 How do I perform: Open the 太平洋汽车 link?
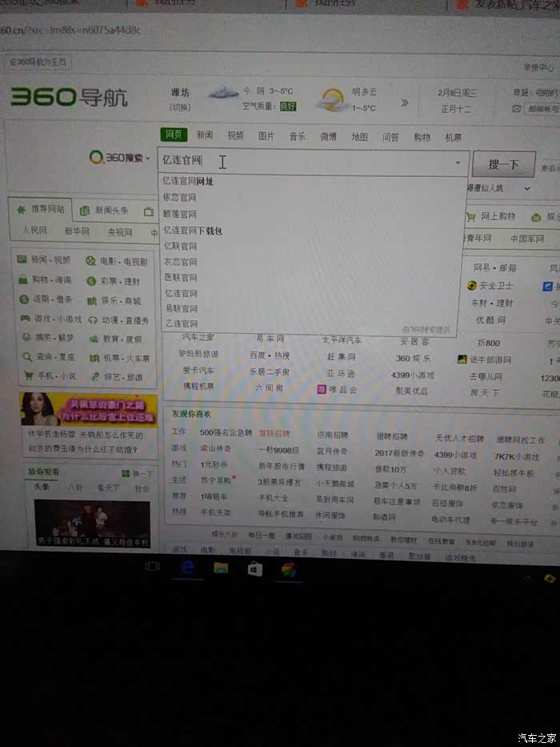pyautogui.click(x=342, y=340)
